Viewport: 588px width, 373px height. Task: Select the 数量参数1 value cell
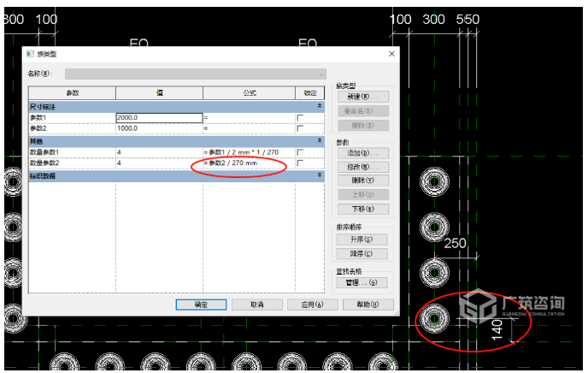[x=159, y=152]
